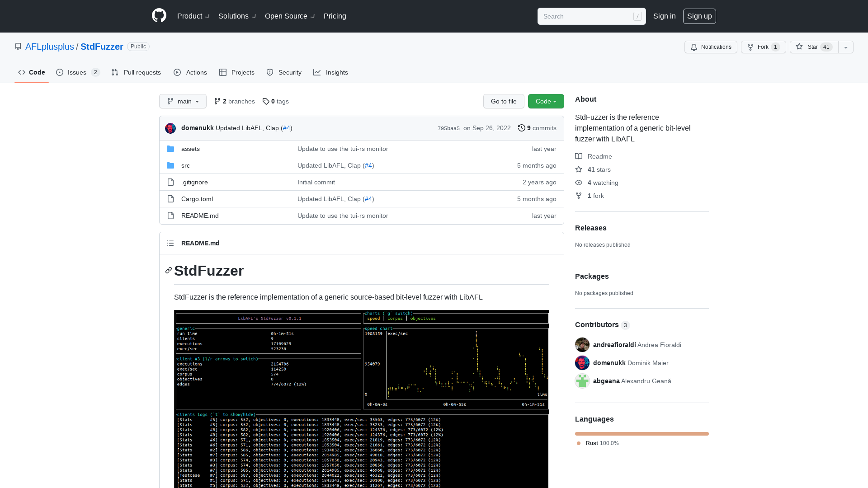Open pull request #4 in latest commit message

[x=287, y=128]
